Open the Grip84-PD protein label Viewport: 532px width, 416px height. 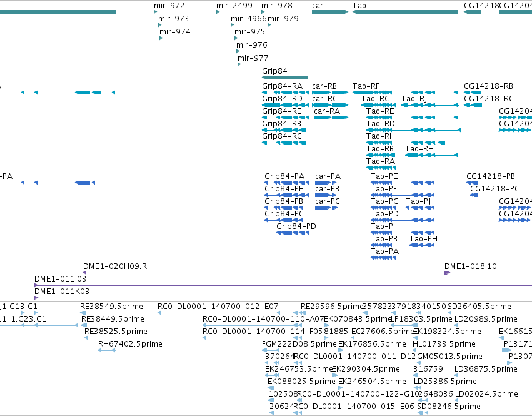[296, 226]
